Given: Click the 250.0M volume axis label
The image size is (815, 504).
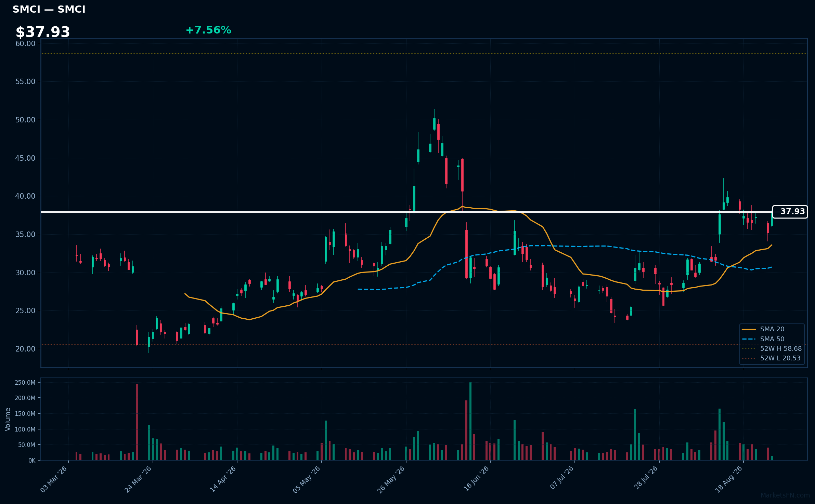Looking at the screenshot, I should pos(25,383).
